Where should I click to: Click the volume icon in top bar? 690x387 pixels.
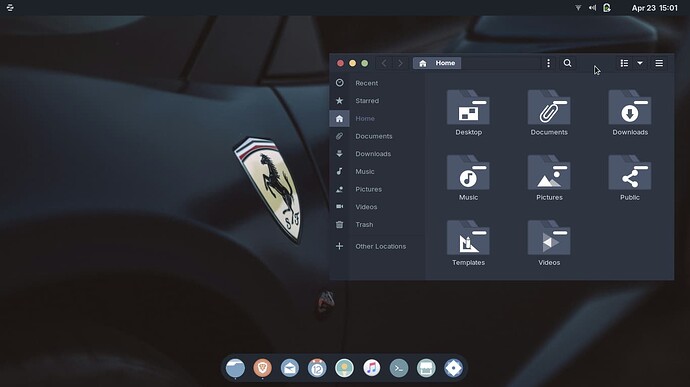(592, 7)
